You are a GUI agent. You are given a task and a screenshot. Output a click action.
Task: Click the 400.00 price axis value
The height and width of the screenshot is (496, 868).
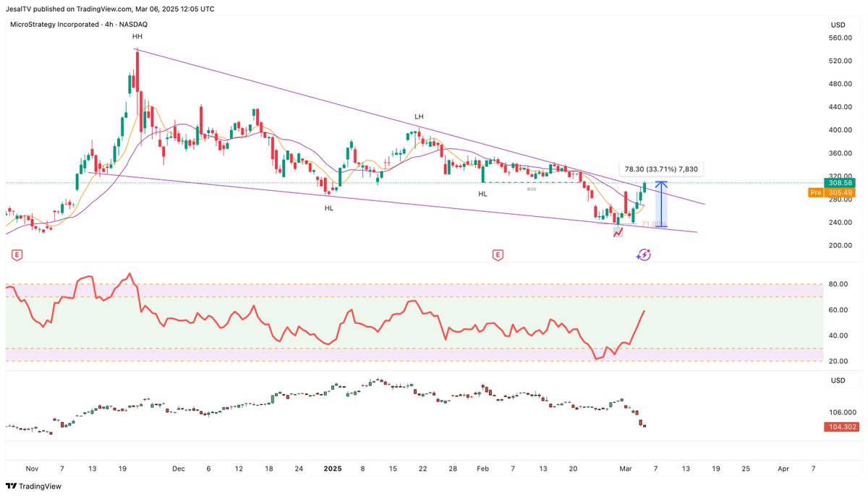click(841, 130)
